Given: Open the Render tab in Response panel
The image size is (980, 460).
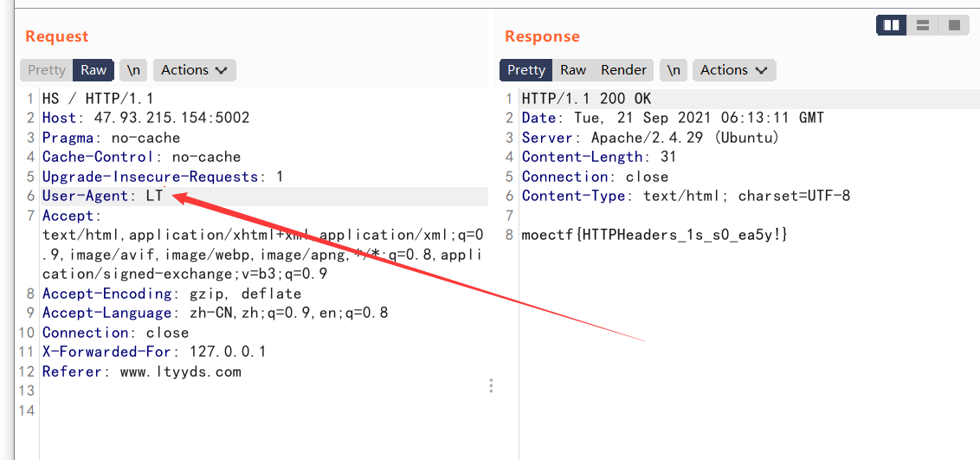Looking at the screenshot, I should click(624, 70).
